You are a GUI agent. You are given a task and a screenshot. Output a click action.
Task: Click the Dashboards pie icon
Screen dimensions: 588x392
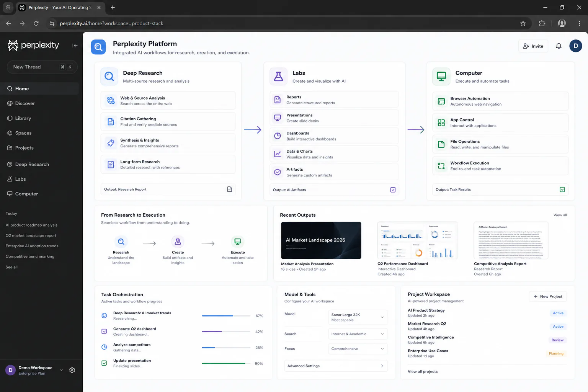pos(278,136)
